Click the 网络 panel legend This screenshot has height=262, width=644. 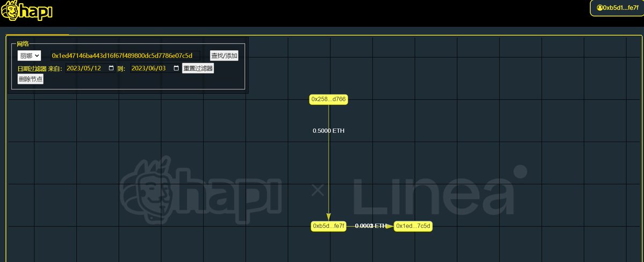pyautogui.click(x=23, y=43)
